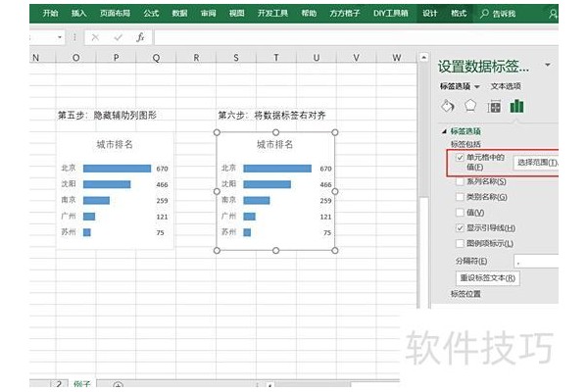Screen dimensions: 588x392
Task: Click label 75 in the right chart
Action: (x=327, y=233)
